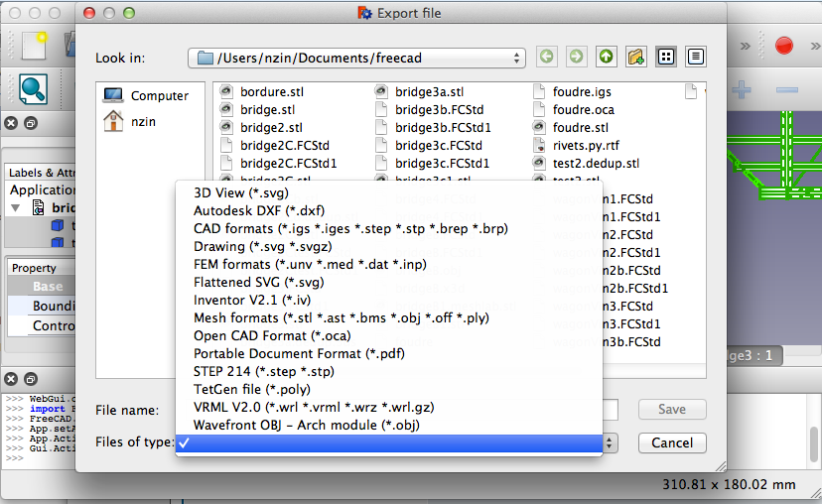822x504 pixels.
Task: Choose TetGen file (*.poly) type
Action: pos(389,389)
